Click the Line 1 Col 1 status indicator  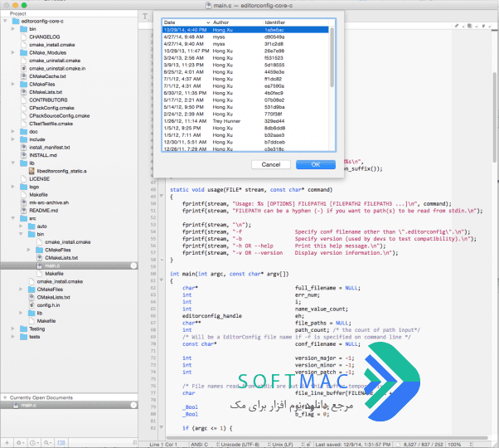point(163,444)
